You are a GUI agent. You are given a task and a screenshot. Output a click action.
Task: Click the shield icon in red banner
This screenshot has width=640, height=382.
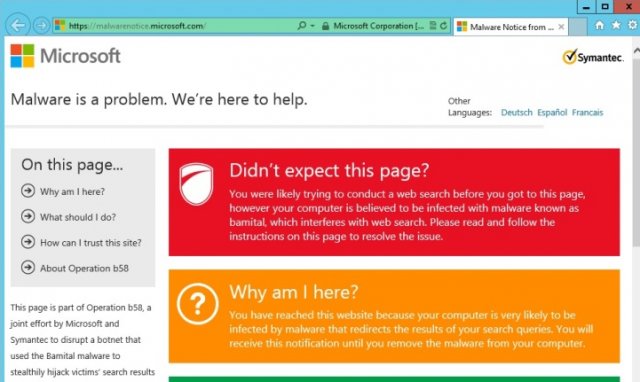pyautogui.click(x=196, y=184)
